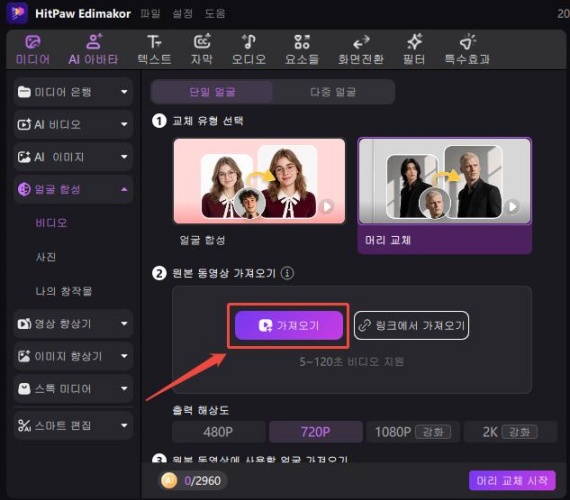Screen dimensions: 570x500
Task: Open the 설정 menu
Action: pyautogui.click(x=182, y=14)
